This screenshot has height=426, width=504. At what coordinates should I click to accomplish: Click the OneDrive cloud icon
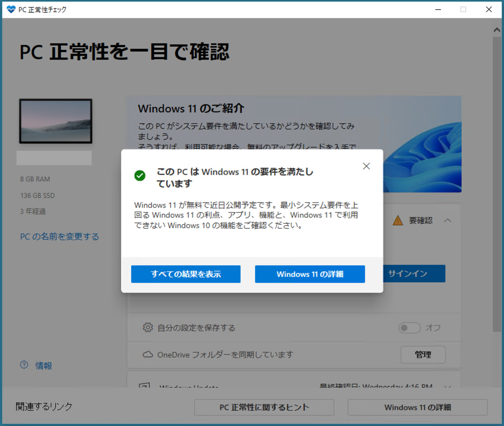pyautogui.click(x=148, y=354)
